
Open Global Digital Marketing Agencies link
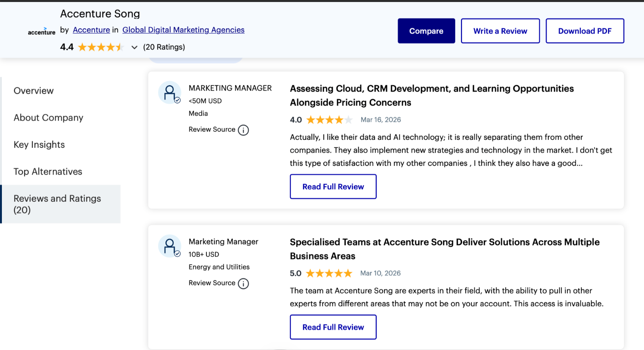(x=183, y=30)
